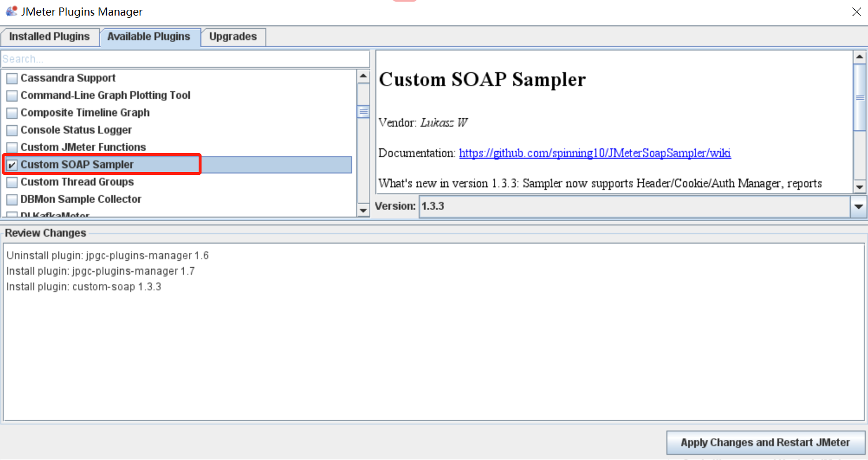Click description pane scrollbar down arrow
Screen dimensions: 868x460
(859, 186)
